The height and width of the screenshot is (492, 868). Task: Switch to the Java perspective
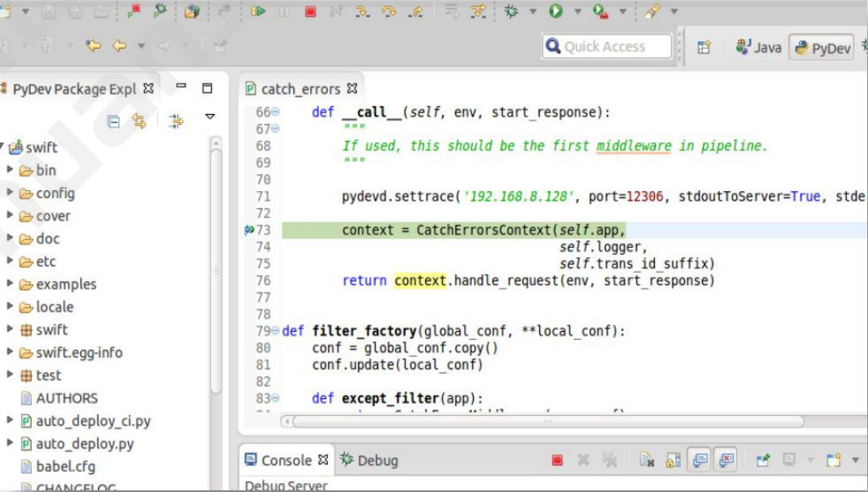point(758,48)
